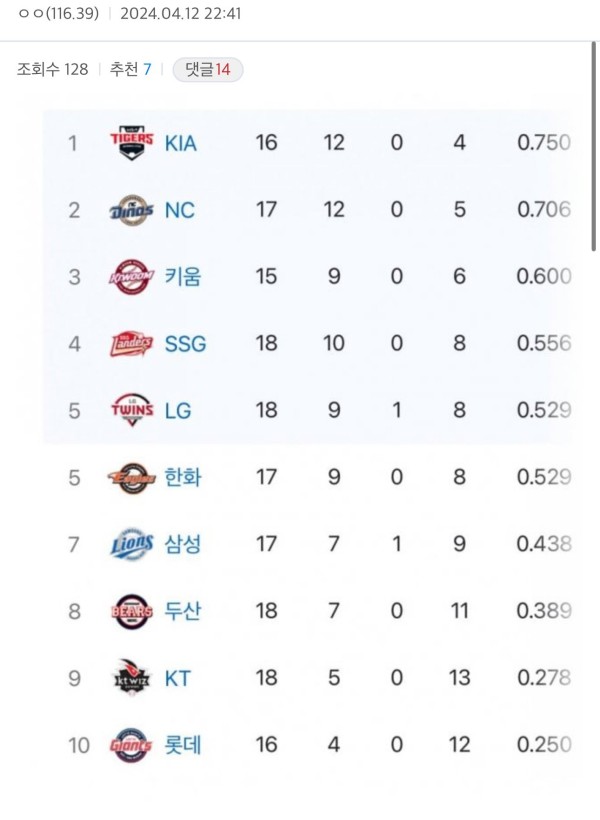600x820 pixels.
Task: Click the Hanwha Eagles team logo
Action: click(x=132, y=477)
